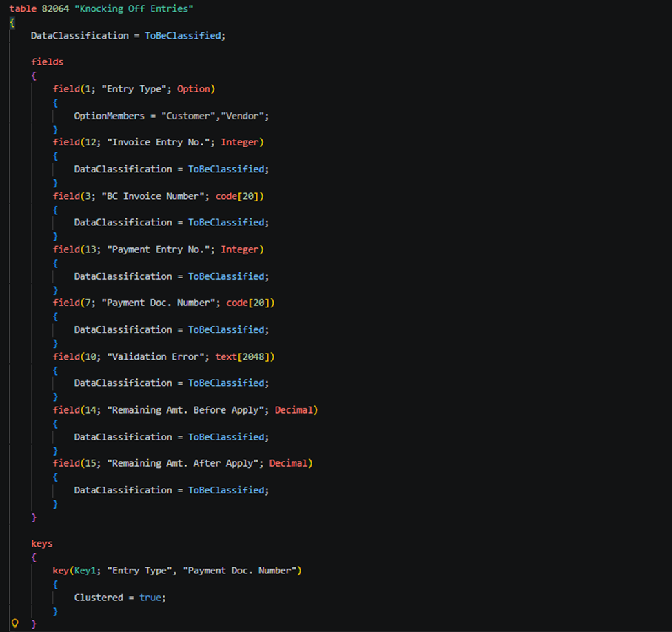Click the lightbulb code action icon

tap(14, 623)
